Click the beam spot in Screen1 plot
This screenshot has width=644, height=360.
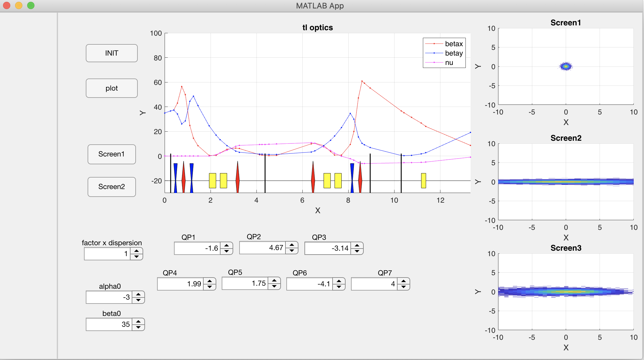[x=566, y=66]
